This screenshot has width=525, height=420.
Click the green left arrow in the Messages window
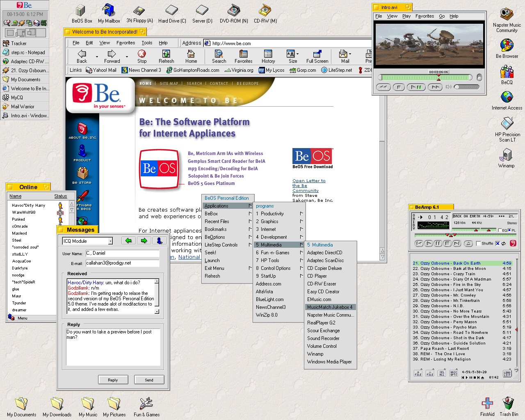[x=128, y=241]
